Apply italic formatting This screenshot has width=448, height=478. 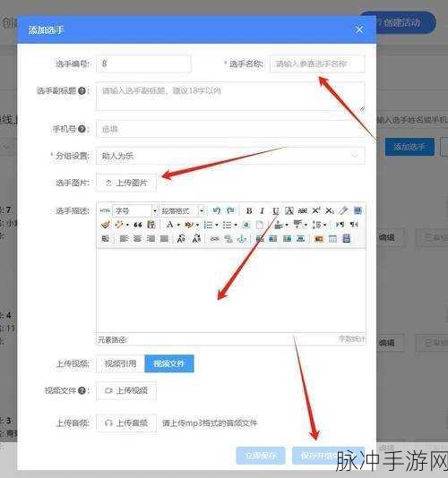click(262, 210)
